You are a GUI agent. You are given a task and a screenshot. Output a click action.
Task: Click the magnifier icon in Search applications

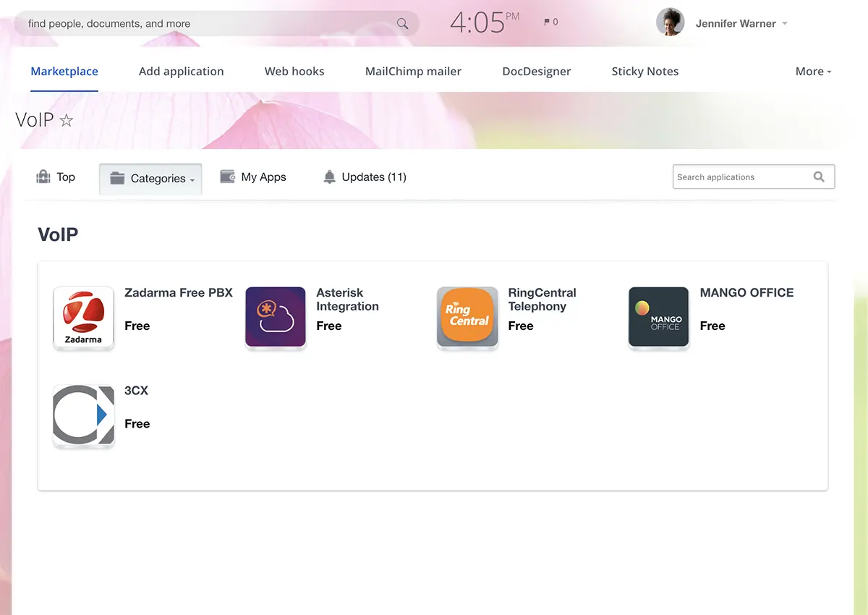[819, 177]
